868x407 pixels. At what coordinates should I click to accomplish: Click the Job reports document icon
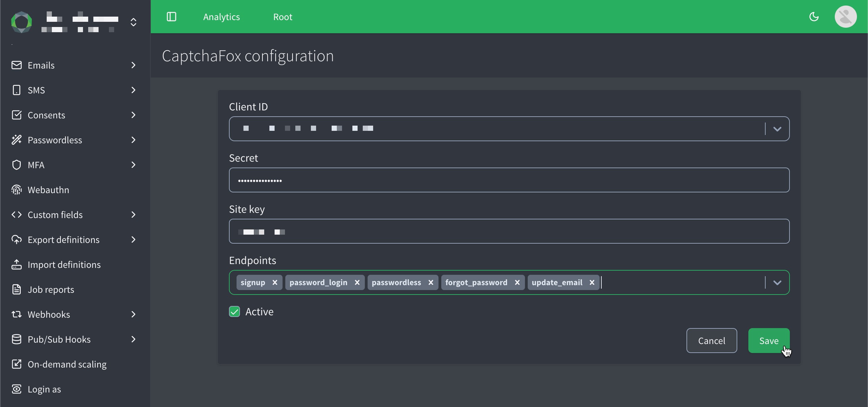click(17, 289)
